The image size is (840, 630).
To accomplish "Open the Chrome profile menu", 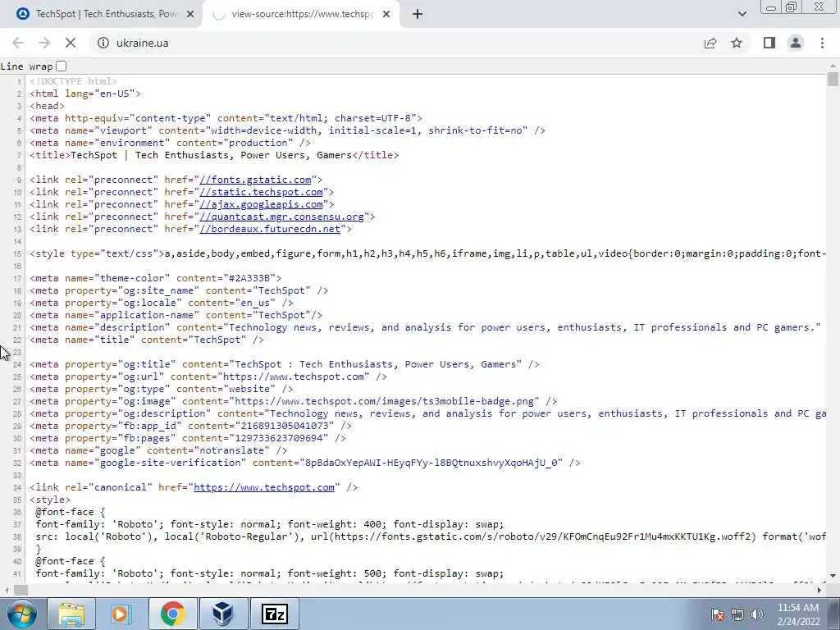I will click(x=796, y=43).
